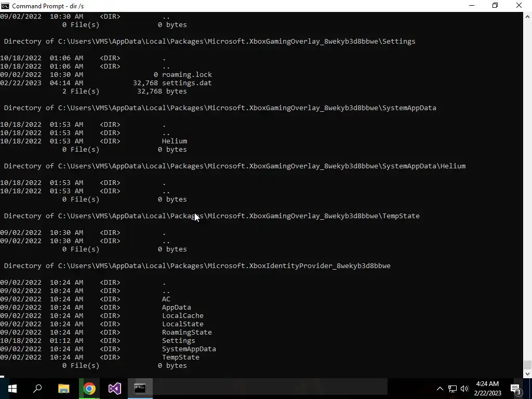Open the volume speaker tray icon
Image resolution: width=532 pixels, height=399 pixels.
pyautogui.click(x=464, y=389)
